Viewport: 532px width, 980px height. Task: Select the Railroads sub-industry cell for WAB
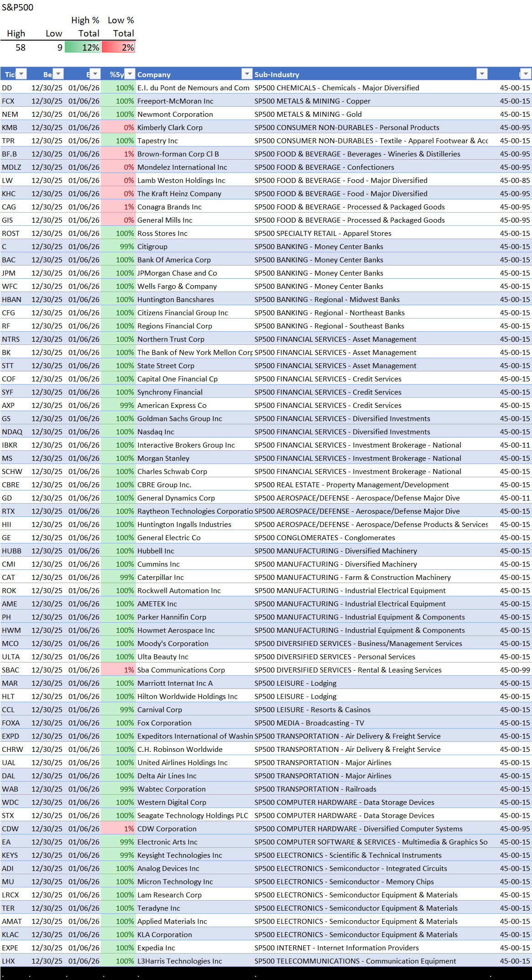pyautogui.click(x=370, y=789)
